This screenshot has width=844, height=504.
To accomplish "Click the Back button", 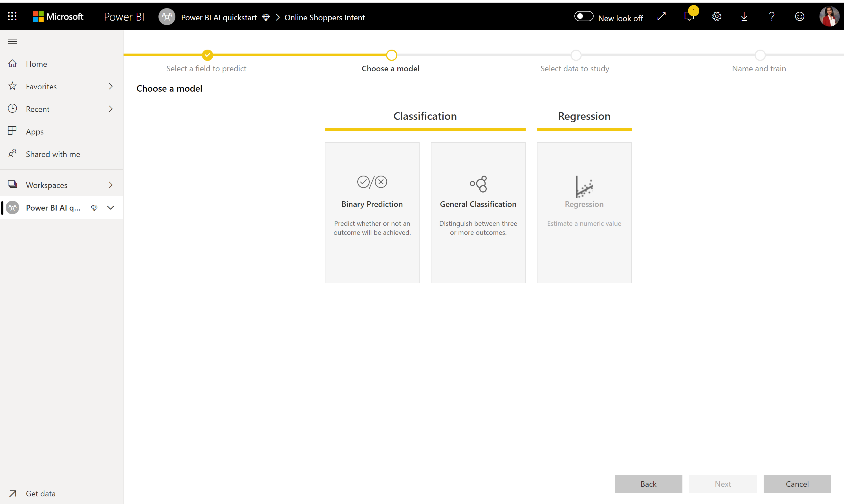I will tap(648, 484).
